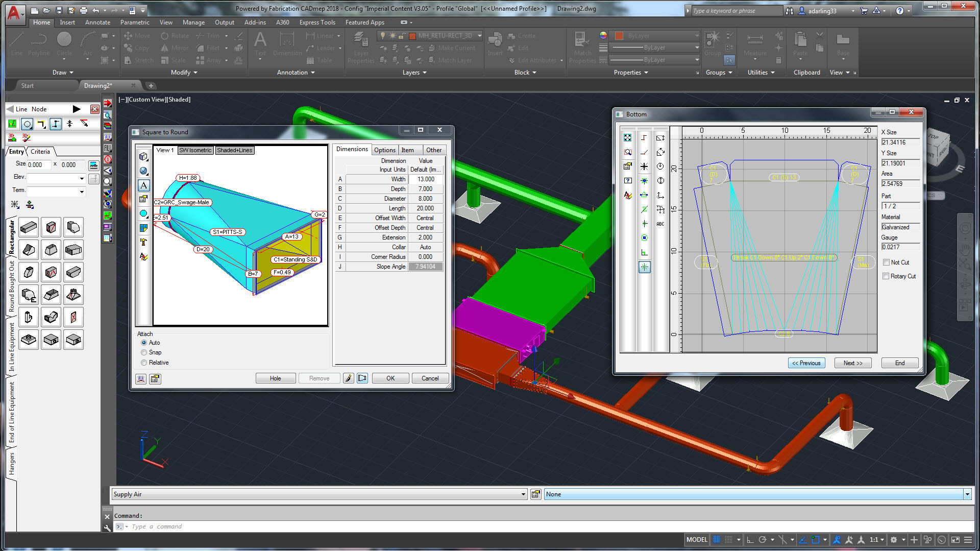Viewport: 980px width, 551px height.
Task: Click the pencil edit icon beside OK in Square to Round
Action: (349, 378)
